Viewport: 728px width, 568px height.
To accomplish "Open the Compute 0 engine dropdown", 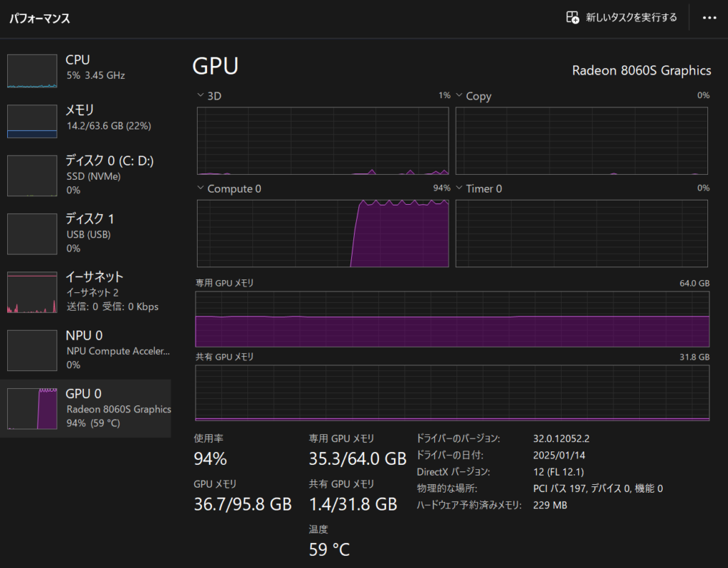I will 200,188.
